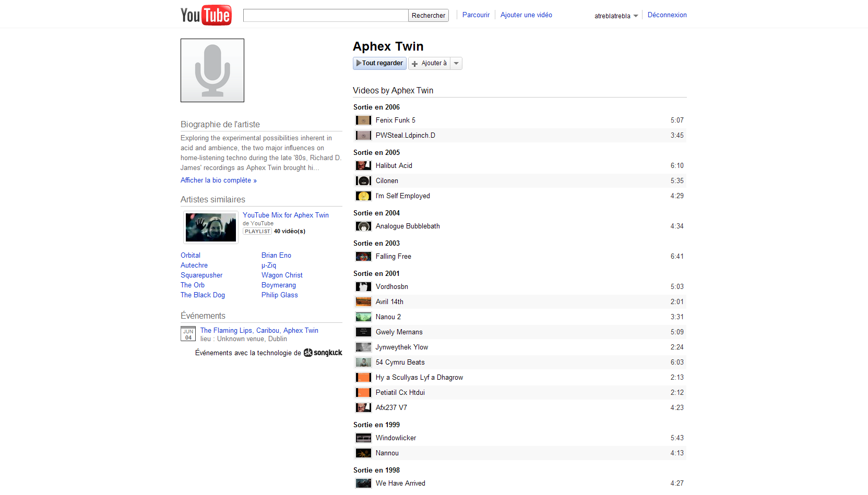Click the YouTube logo

206,15
